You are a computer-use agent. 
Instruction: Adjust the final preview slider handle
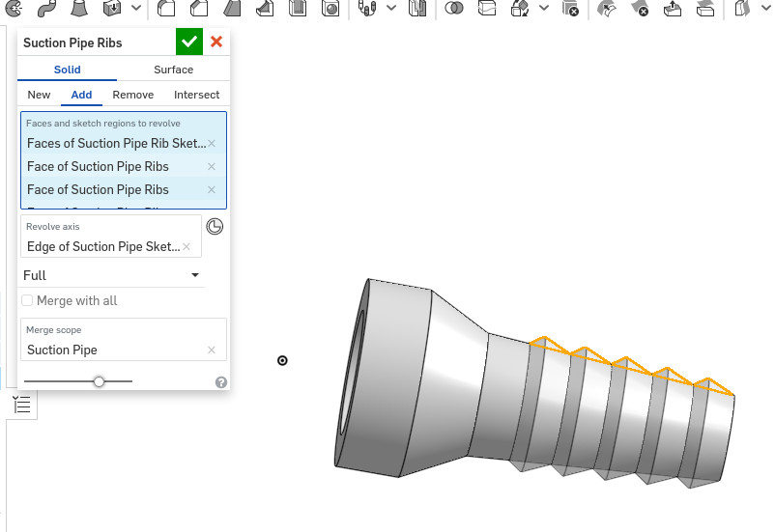point(99,381)
